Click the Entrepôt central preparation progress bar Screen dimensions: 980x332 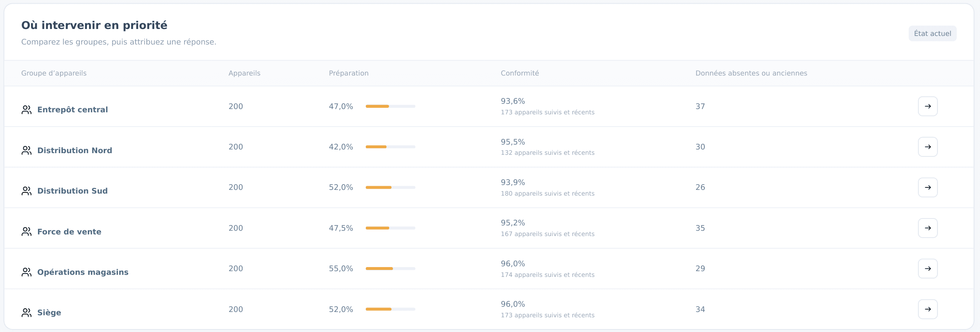click(x=390, y=106)
